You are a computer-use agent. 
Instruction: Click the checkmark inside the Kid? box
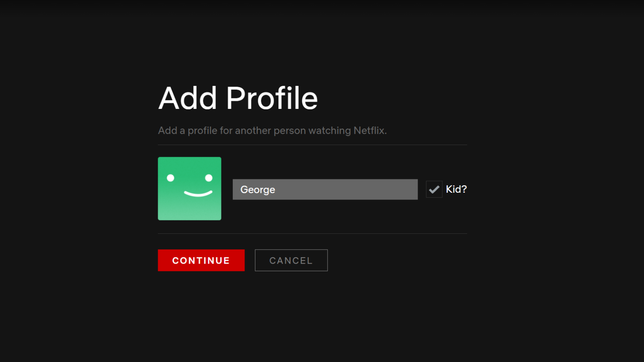click(x=434, y=189)
